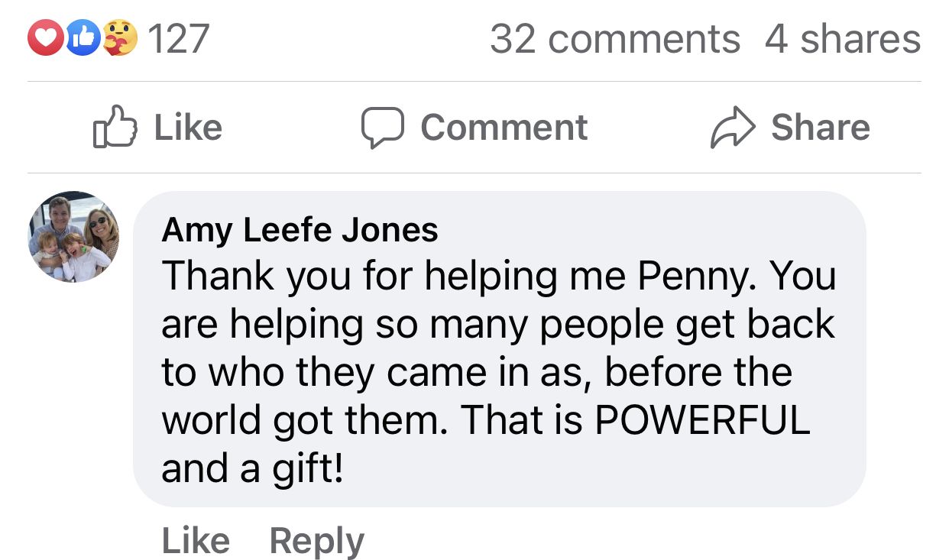View the 4 shares link

pyautogui.click(x=842, y=39)
